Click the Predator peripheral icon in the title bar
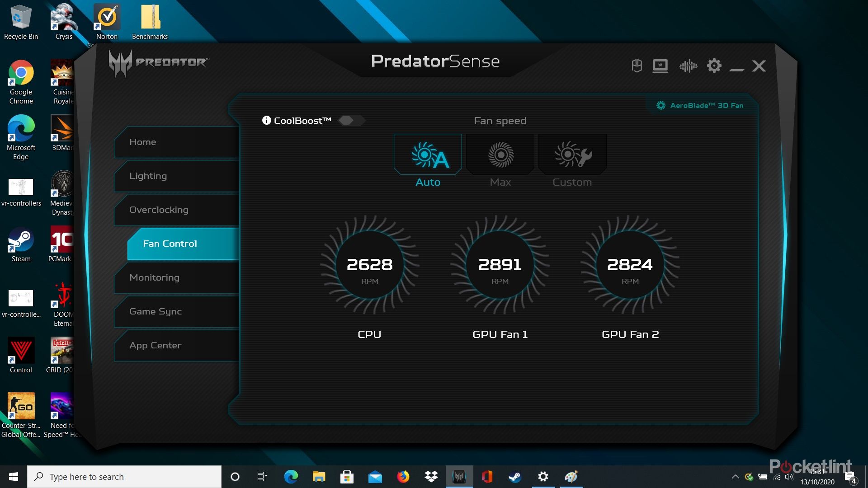 point(637,66)
